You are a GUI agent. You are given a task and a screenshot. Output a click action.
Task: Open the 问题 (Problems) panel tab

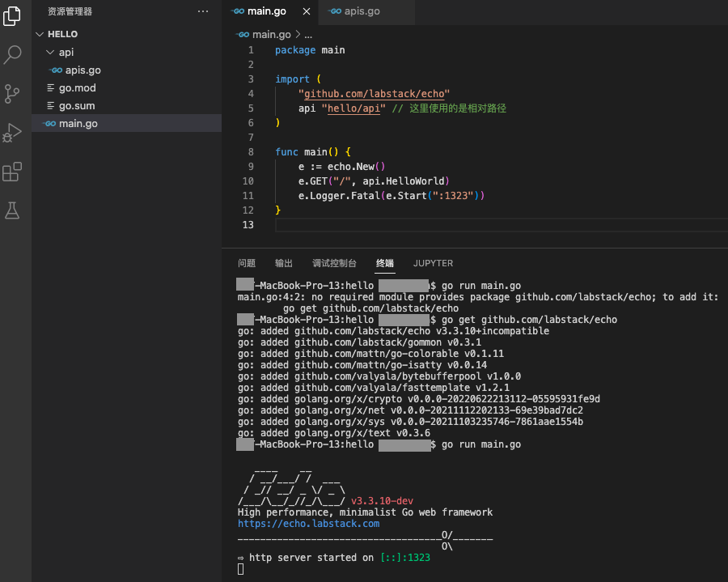[247, 263]
